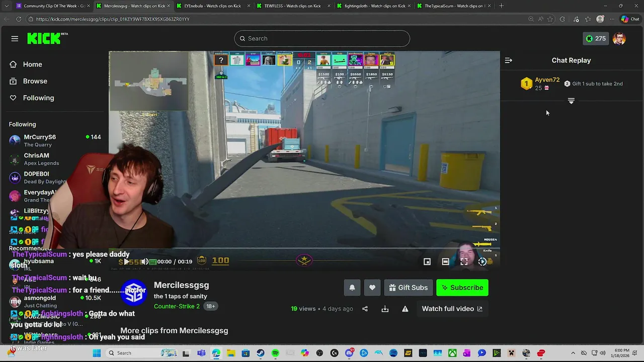Open volume control in system tray
644x362 pixels.
(x=603, y=353)
